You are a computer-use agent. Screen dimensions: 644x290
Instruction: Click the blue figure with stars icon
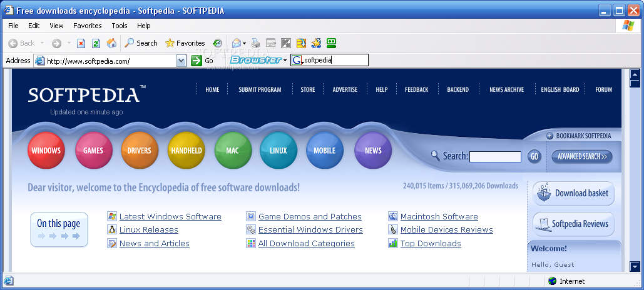pos(316,43)
